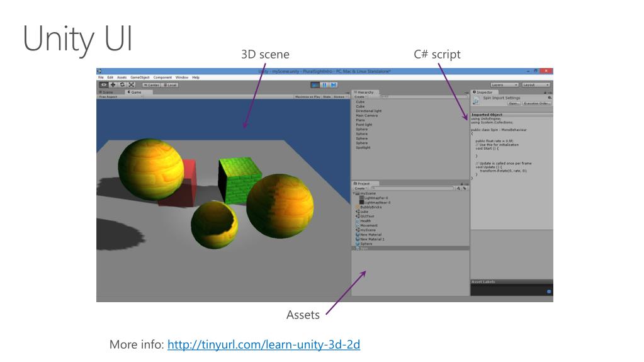Select GUIText asset in Project
644x362 pixels.
click(364, 216)
